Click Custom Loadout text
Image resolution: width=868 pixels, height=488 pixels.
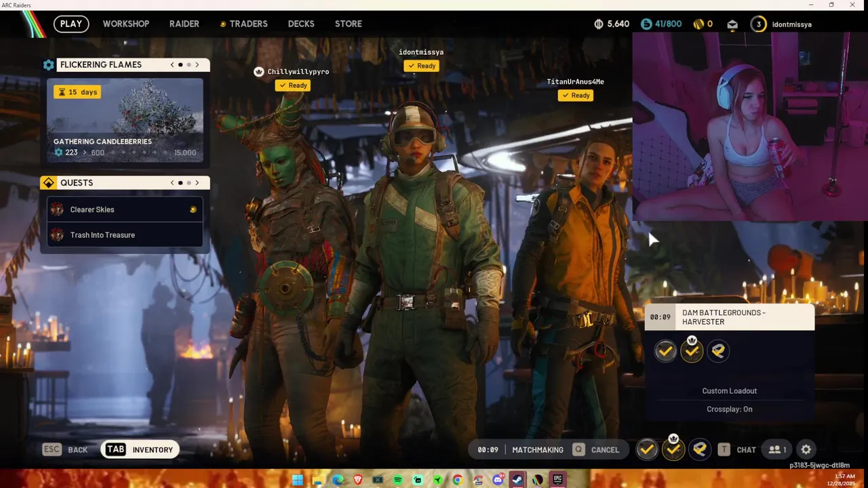point(730,391)
